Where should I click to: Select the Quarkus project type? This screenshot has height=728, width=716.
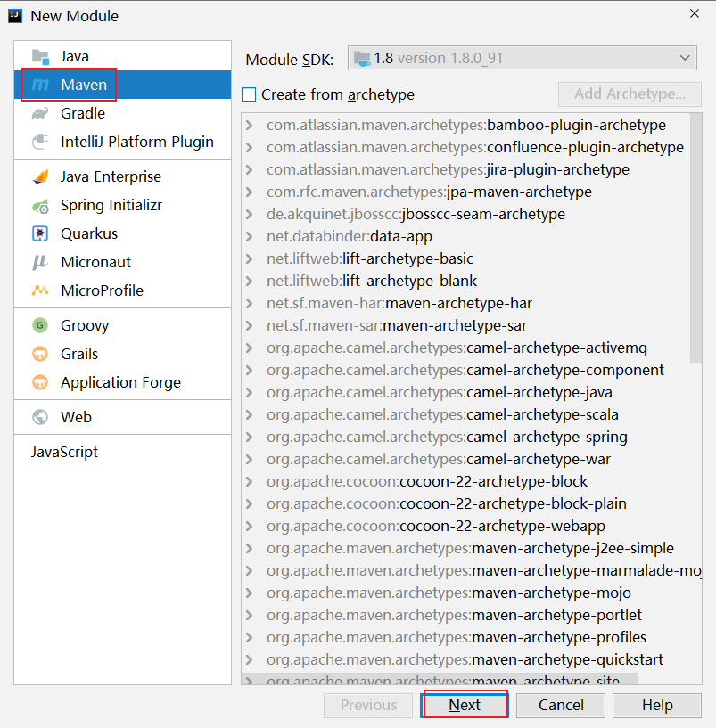(x=85, y=233)
